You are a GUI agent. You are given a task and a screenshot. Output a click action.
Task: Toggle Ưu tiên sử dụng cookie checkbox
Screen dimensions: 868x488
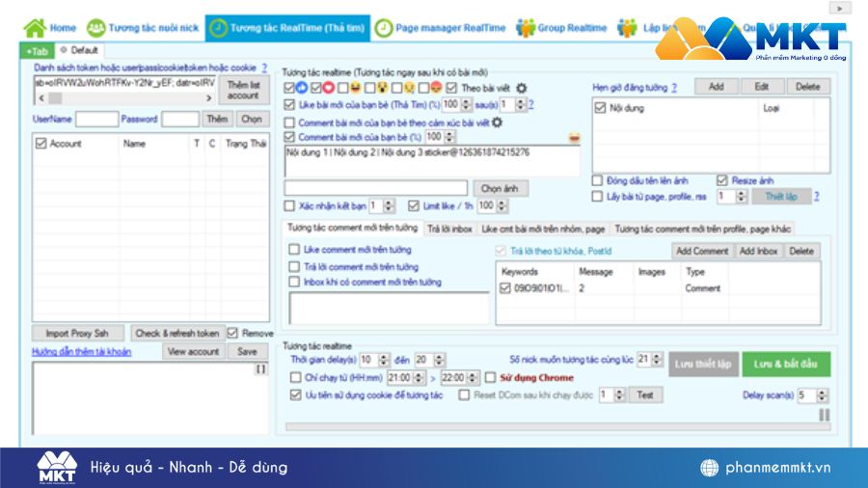[296, 395]
